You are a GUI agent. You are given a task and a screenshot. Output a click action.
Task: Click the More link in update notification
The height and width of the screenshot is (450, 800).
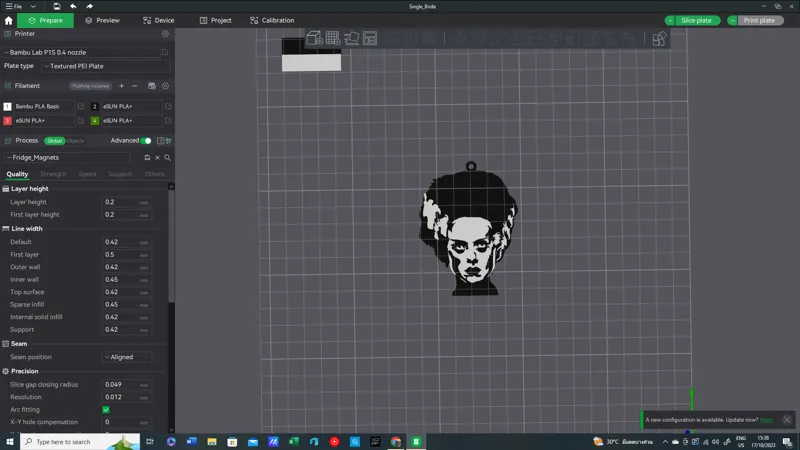pos(766,420)
